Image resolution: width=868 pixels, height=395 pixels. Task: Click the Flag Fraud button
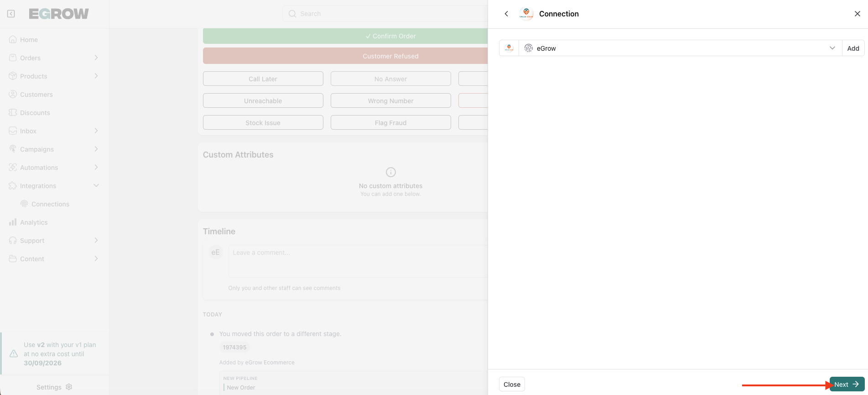pyautogui.click(x=391, y=123)
